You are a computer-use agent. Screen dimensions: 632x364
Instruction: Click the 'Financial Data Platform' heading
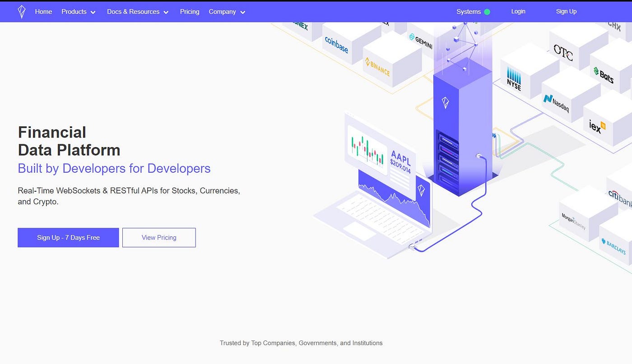[x=69, y=141]
